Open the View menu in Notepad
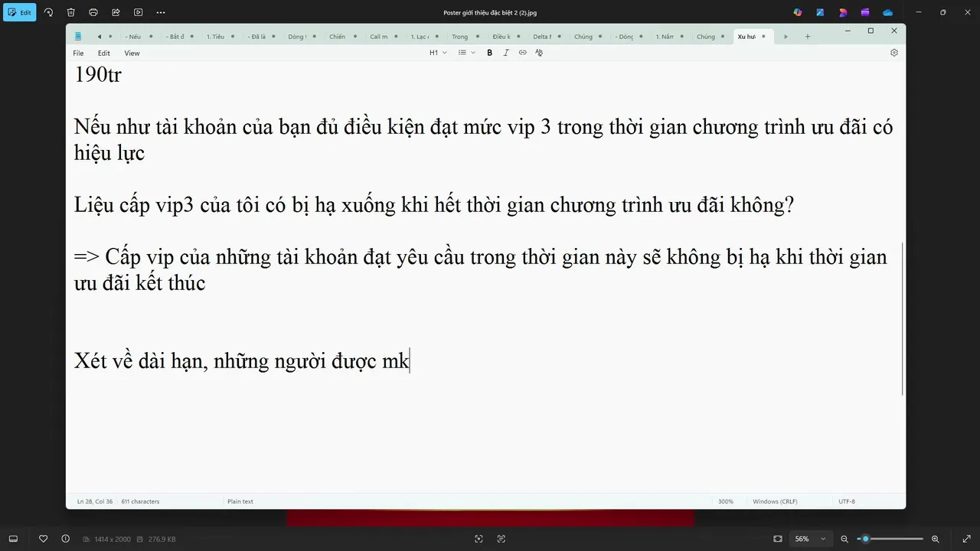This screenshot has height=551, width=980. 132,54
